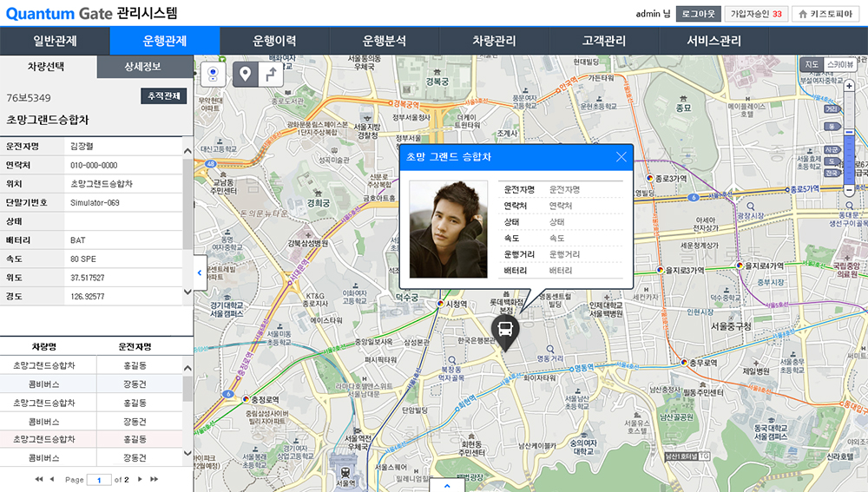This screenshot has height=492, width=868.
Task: Click the plate number 76보5349
Action: tap(29, 98)
